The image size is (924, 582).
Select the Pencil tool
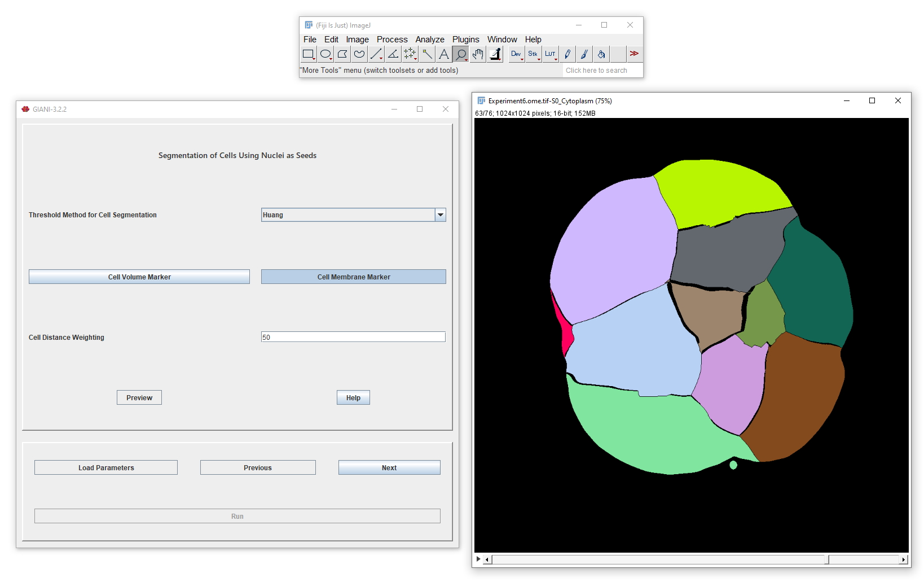coord(567,54)
